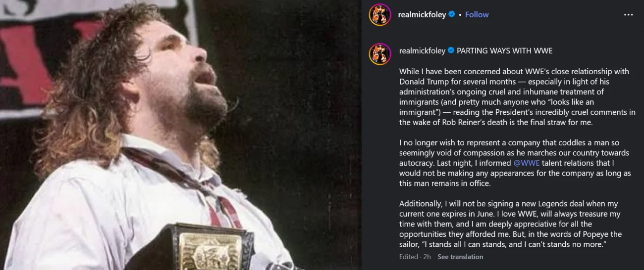Click the verified badge in the post header
The width and height of the screenshot is (644, 270).
coord(452,15)
